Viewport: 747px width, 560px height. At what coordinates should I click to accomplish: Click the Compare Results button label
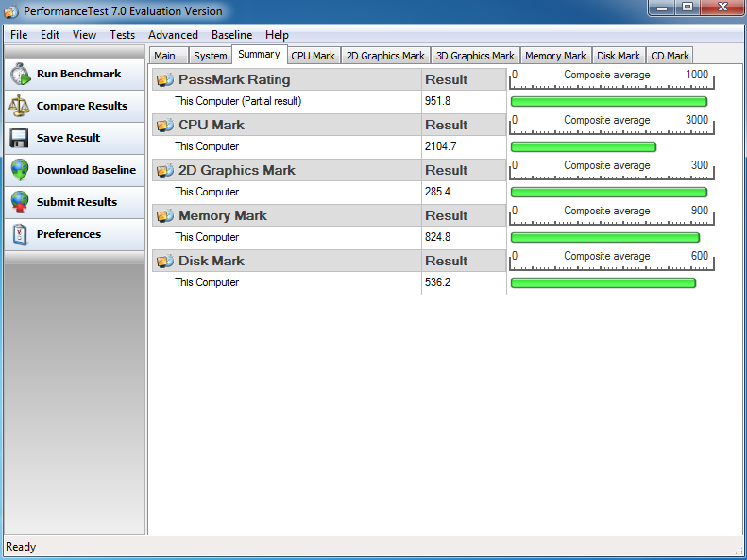[82, 106]
